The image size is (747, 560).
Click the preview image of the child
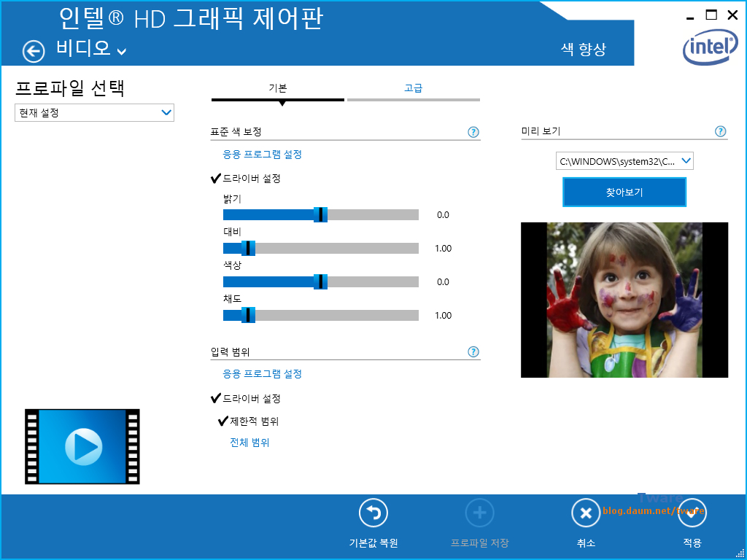pos(624,300)
